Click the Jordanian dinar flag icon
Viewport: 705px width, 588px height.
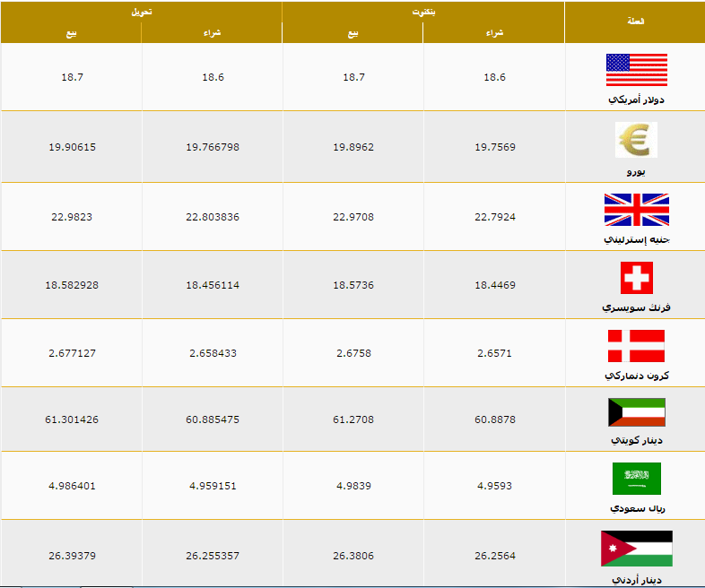[x=636, y=549]
